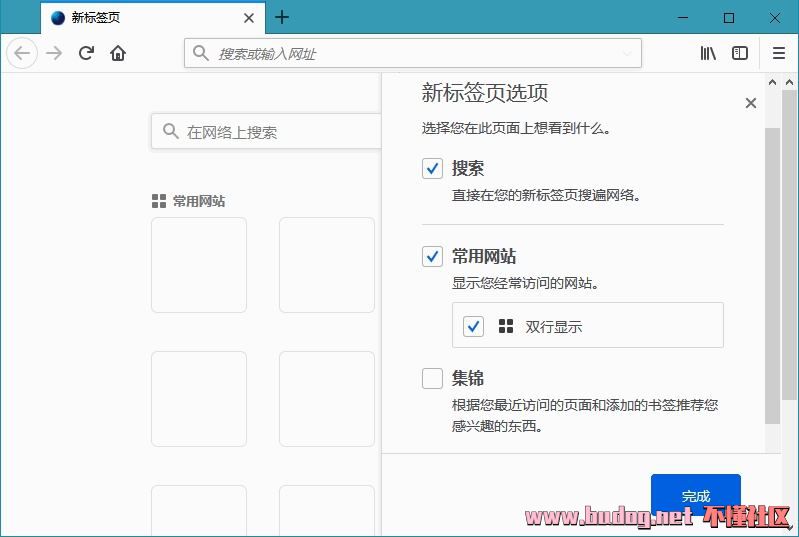Click the first empty top-site tile
This screenshot has width=799, height=537.
pyautogui.click(x=199, y=265)
